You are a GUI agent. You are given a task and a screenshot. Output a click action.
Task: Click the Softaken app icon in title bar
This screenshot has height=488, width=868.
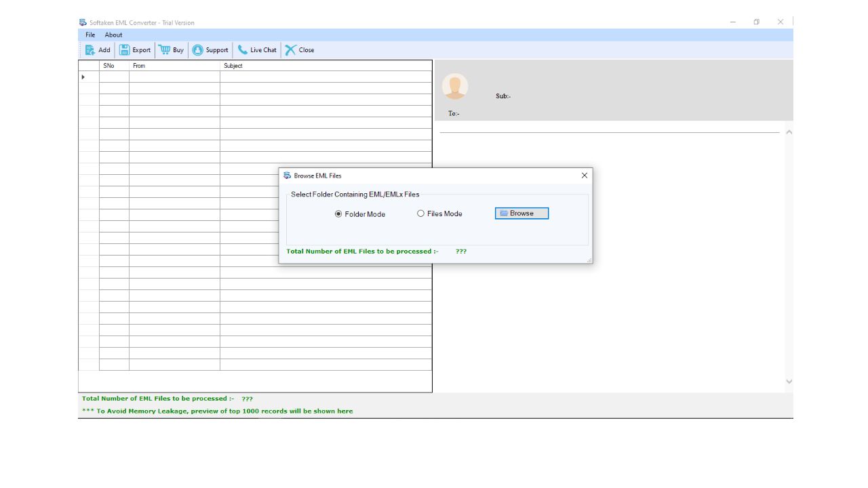[x=83, y=22]
